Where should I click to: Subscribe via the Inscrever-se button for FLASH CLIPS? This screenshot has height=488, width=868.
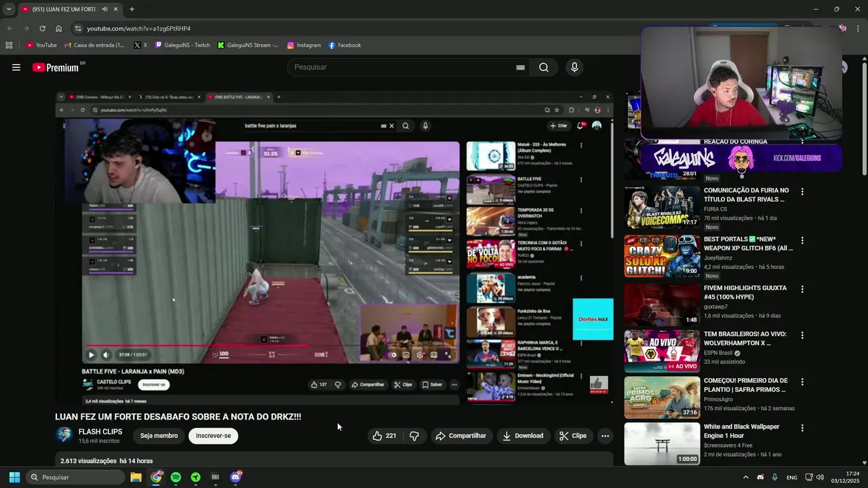point(214,436)
